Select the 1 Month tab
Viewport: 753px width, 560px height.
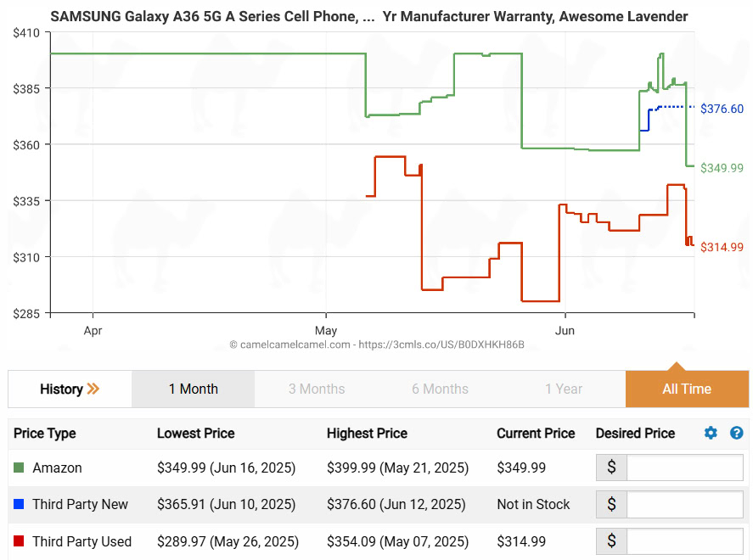(193, 389)
